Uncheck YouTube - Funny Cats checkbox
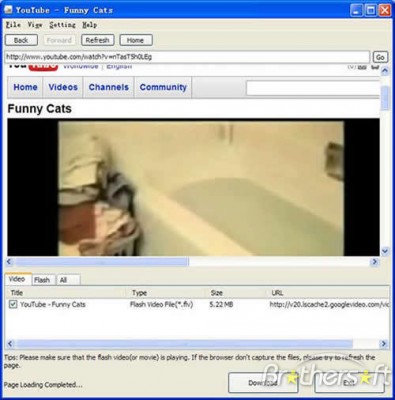The image size is (395, 400). 13,304
